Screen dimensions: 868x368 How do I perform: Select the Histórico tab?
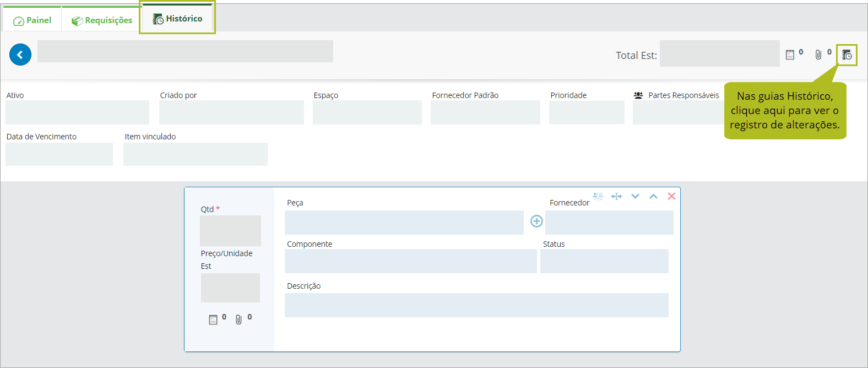click(177, 18)
